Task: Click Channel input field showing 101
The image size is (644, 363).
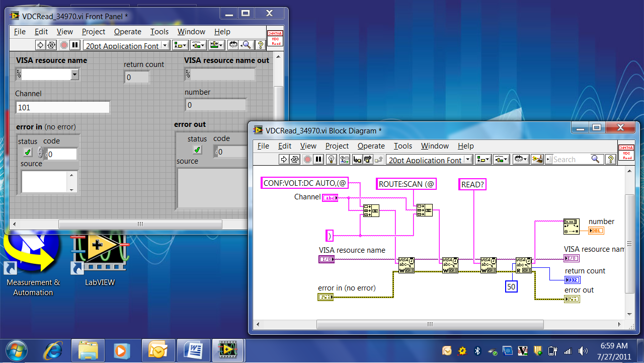Action: [x=63, y=107]
